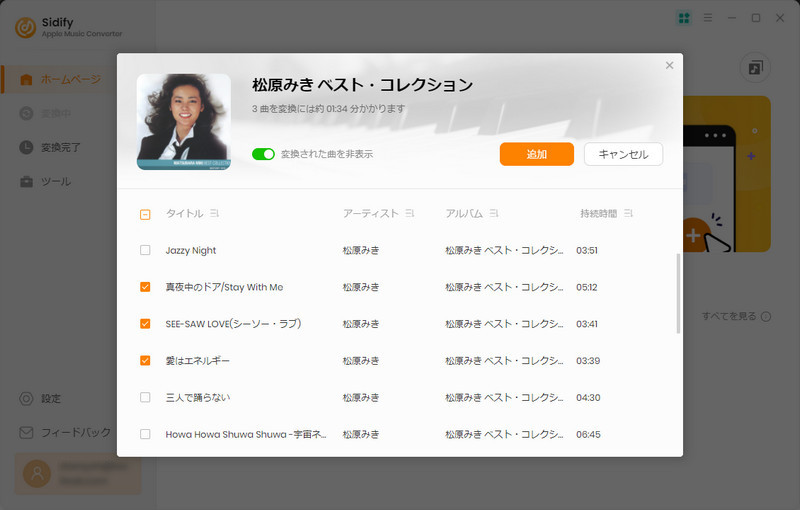The width and height of the screenshot is (800, 510).
Task: Sort by タイトル column icon
Action: point(215,213)
